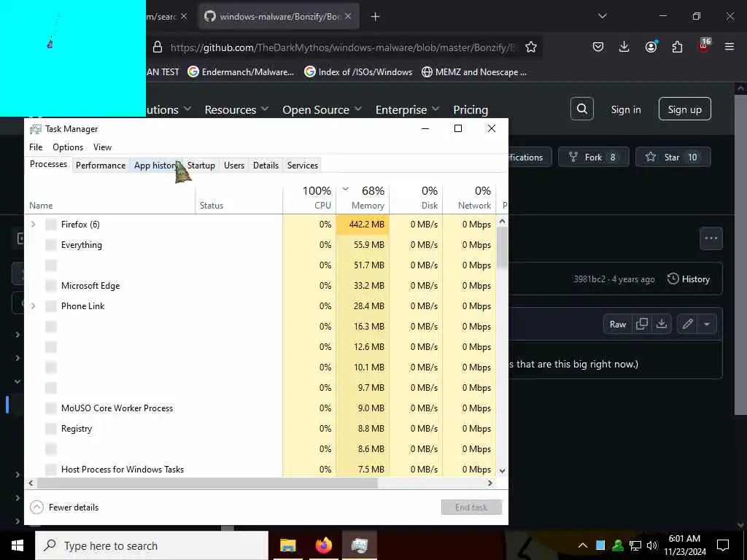Sort by the CPU column header
Image resolution: width=747 pixels, height=560 pixels.
pos(309,198)
